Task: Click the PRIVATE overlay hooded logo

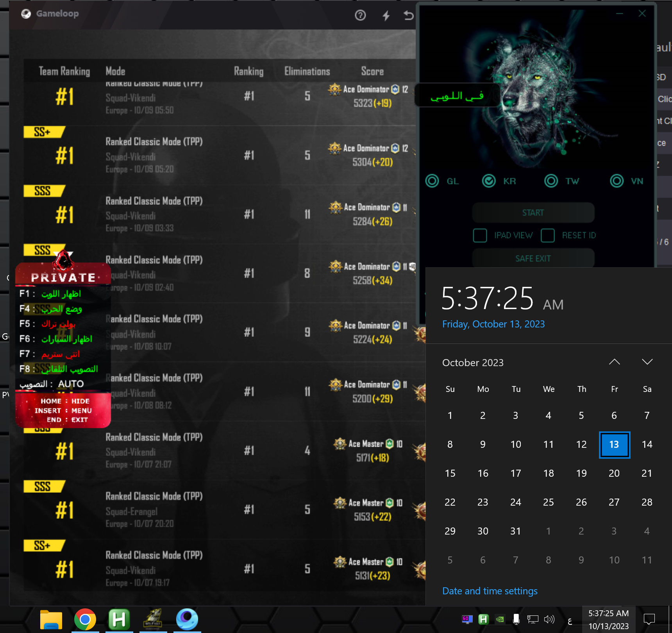Action: click(x=63, y=260)
